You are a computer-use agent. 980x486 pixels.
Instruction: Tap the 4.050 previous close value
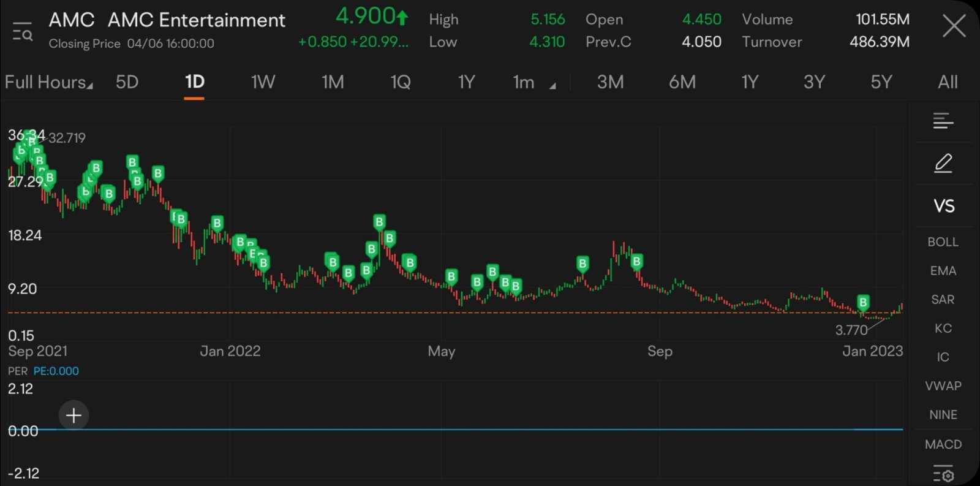[702, 42]
